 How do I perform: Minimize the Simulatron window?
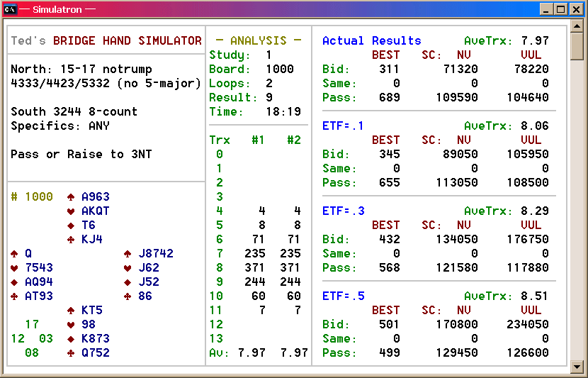(x=546, y=9)
